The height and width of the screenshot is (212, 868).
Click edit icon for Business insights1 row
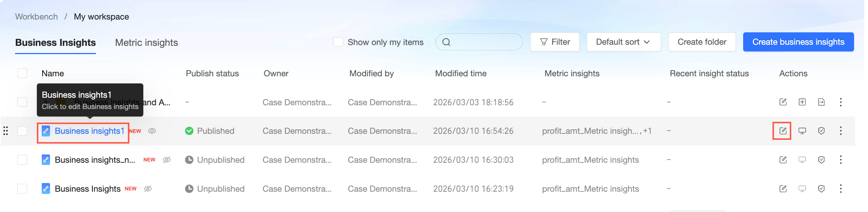(783, 131)
